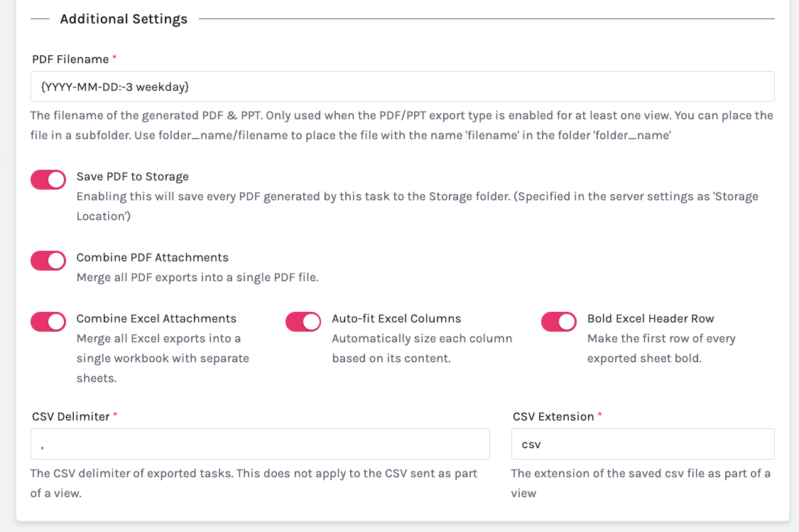Turn off the Combine PDF Attachments switch

click(48, 261)
